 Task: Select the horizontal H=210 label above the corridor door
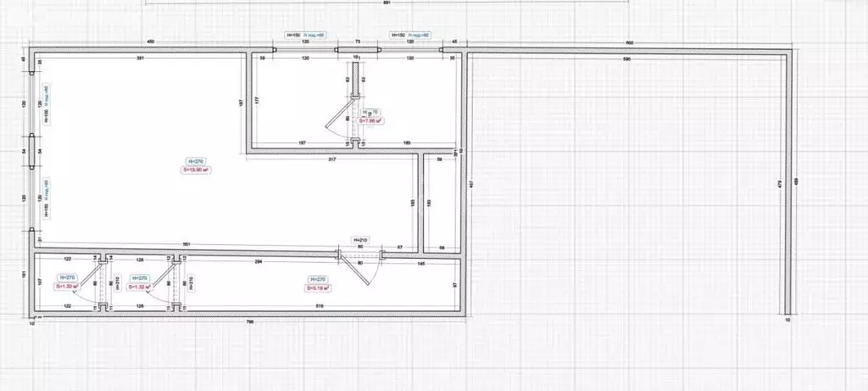(x=359, y=240)
